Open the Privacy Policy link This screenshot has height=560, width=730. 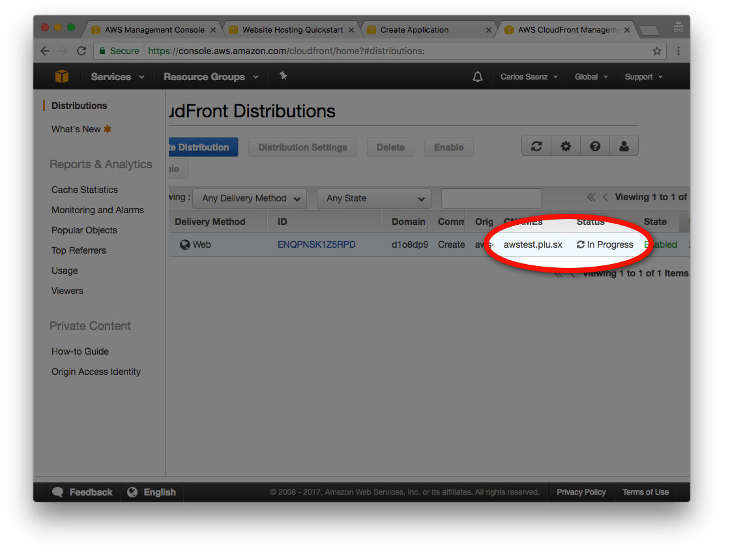pos(581,492)
